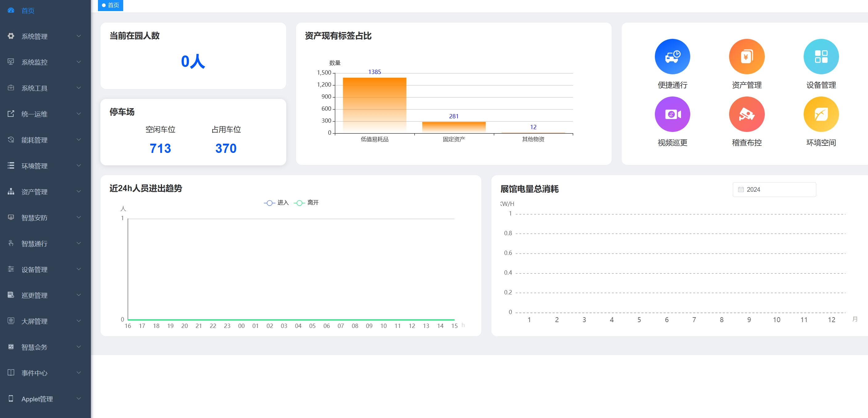Expand the 设备管理 sidebar chevron
Image resolution: width=868 pixels, height=418 pixels.
79,269
